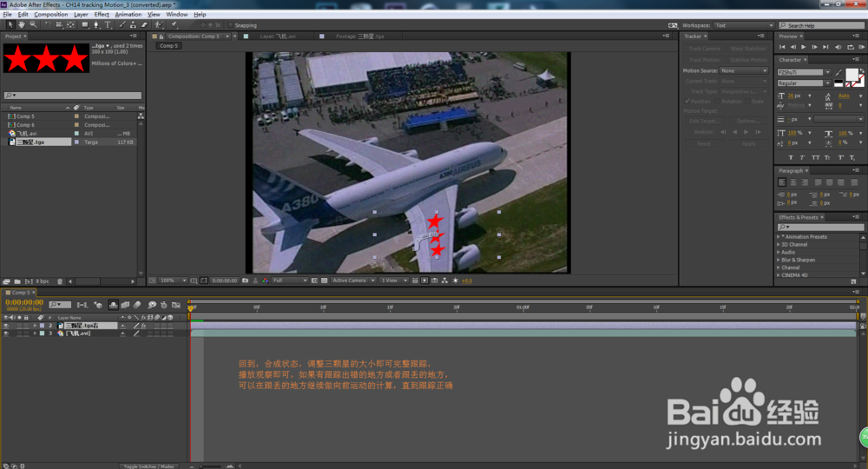Toggle Draft 3D in timeline
Image resolution: width=868 pixels, height=469 pixels.
(x=98, y=305)
